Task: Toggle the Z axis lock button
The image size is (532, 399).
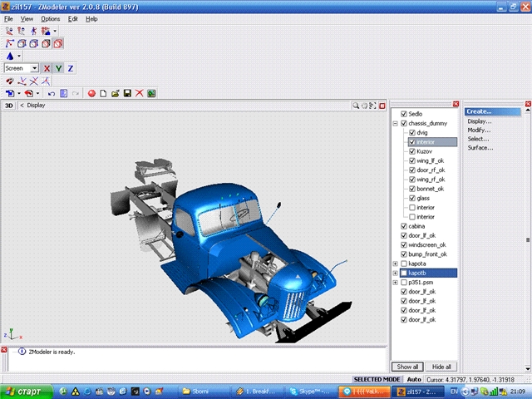Action: [71, 68]
